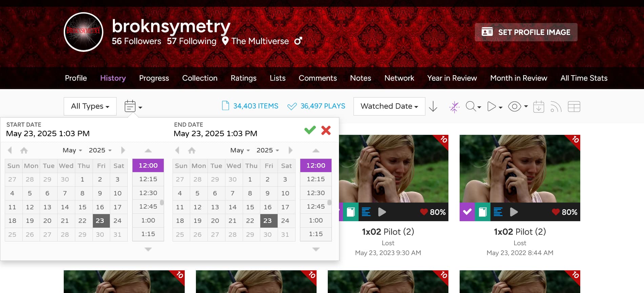644x293 pixels.
Task: Click the start time list scrollbar handle
Action: [162, 202]
